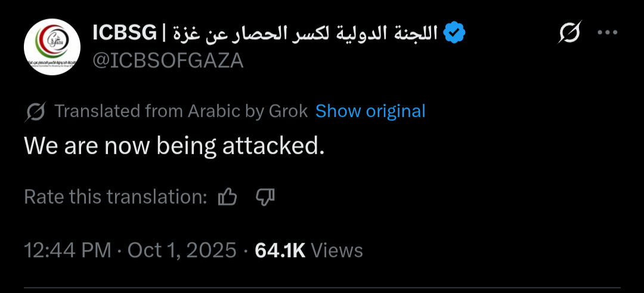Click the Arabic account name text
644x293 pixels.
(305, 34)
